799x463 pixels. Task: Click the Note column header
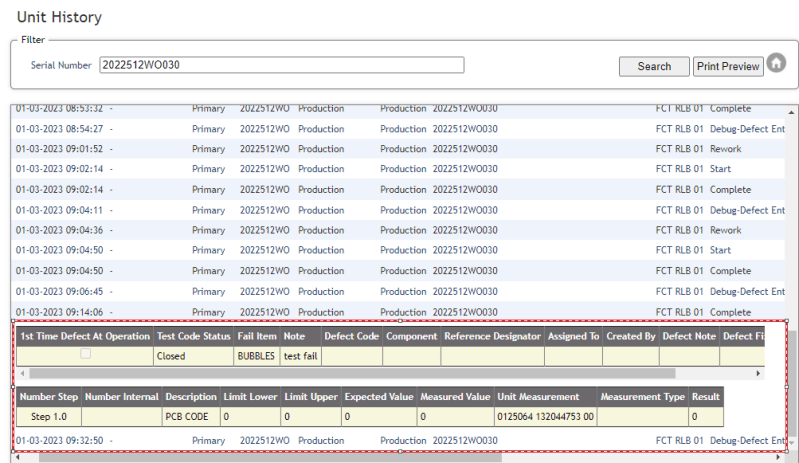pos(301,336)
